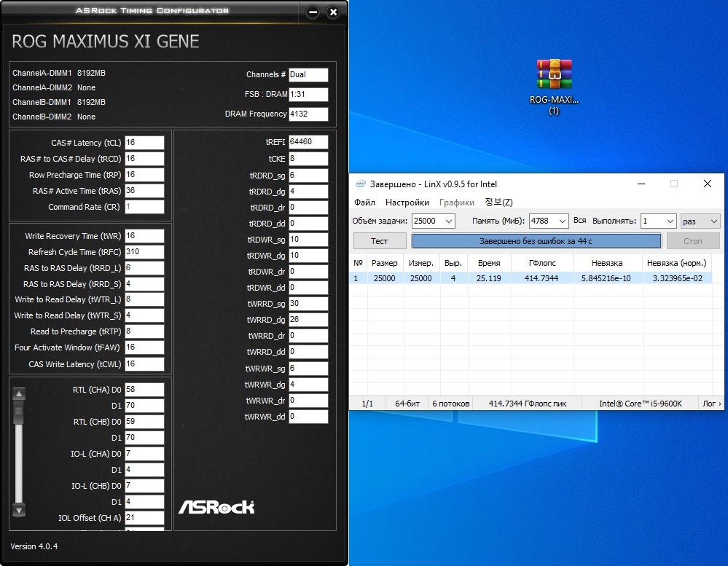The image size is (728, 566).
Task: Expand the Выполнять count dropdown
Action: [670, 221]
